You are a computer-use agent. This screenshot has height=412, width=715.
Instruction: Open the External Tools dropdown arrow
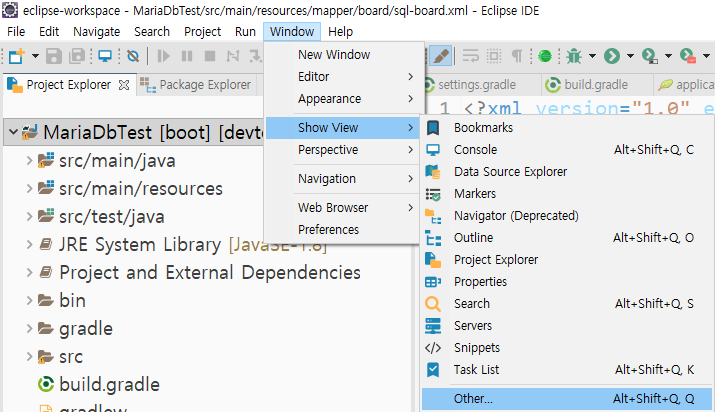706,57
